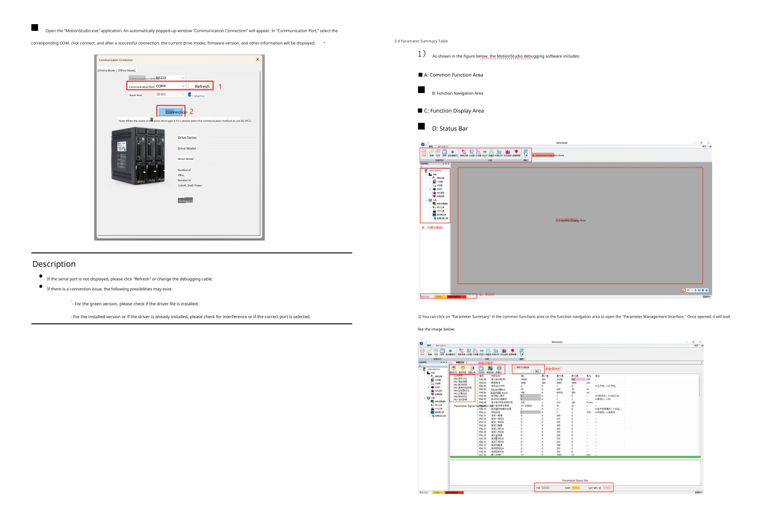Click the gray swatch in Parameter Status Bar
761x532 pixels.
tap(546, 488)
